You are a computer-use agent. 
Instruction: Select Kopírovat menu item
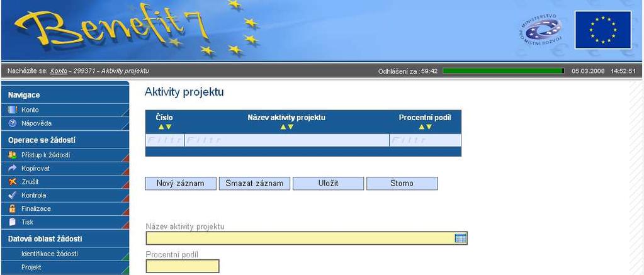coord(65,168)
